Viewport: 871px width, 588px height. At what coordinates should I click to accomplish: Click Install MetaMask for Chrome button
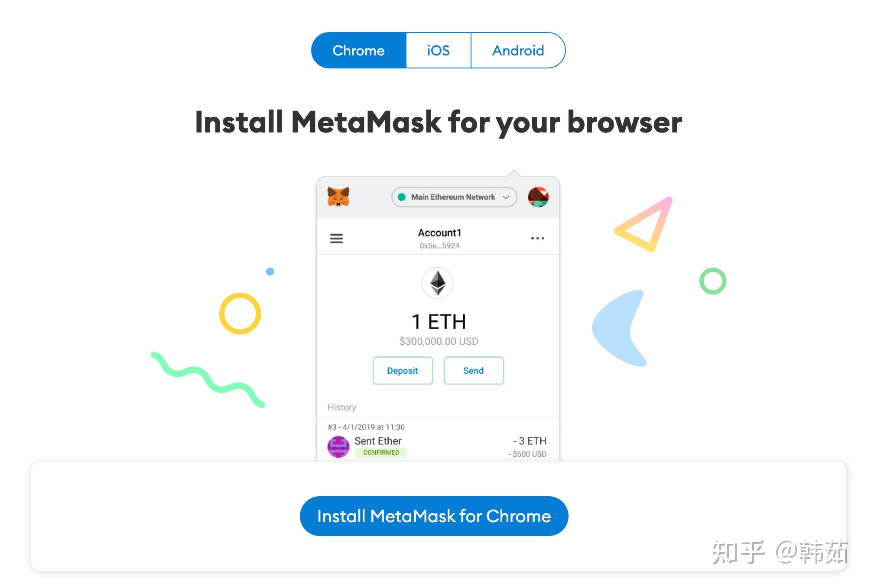(x=435, y=517)
